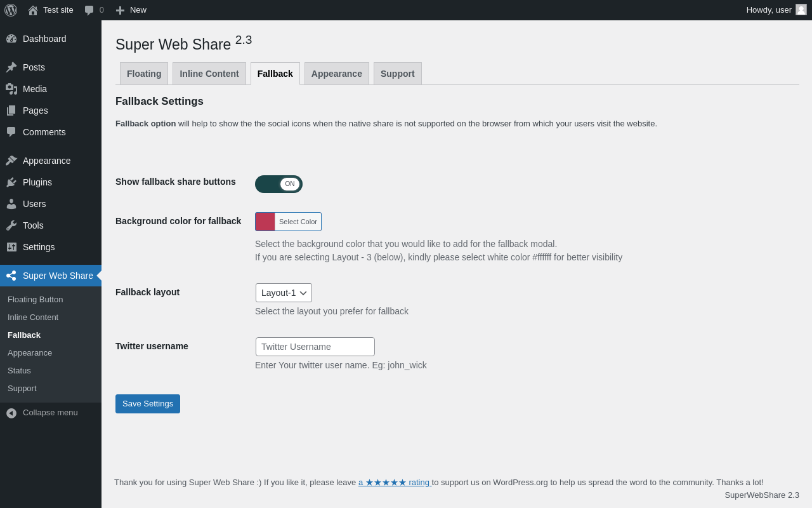Open Tools menu label

point(33,225)
